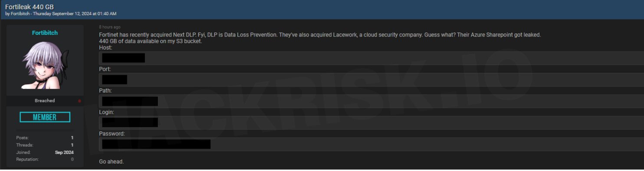Screen dimensions: 644x171
Task: Click the 'Go ahead.' closing line
Action: point(112,162)
